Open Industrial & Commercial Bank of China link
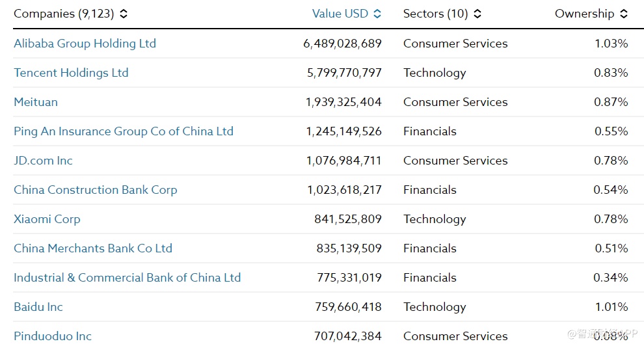Viewport: 644px width, 346px height. [x=127, y=278]
